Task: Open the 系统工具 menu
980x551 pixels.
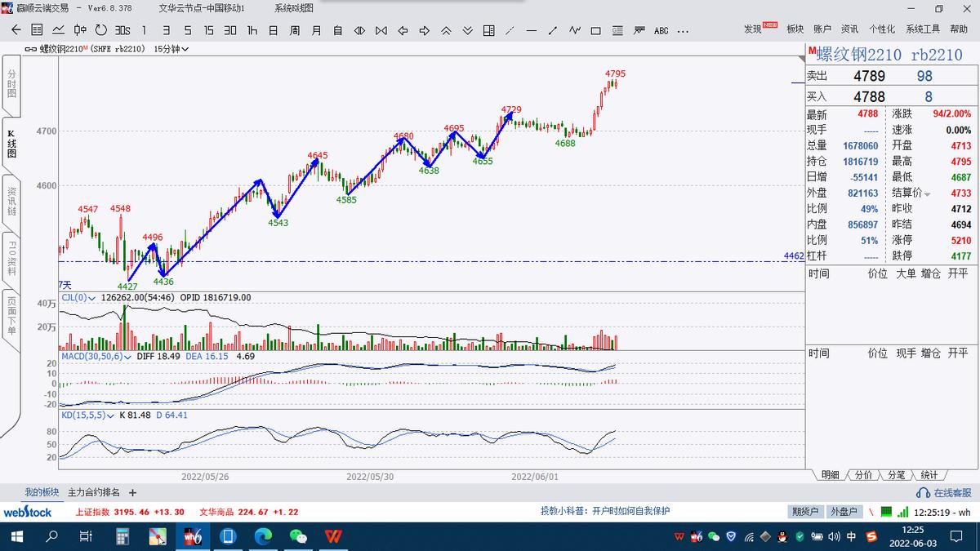Action: point(923,29)
